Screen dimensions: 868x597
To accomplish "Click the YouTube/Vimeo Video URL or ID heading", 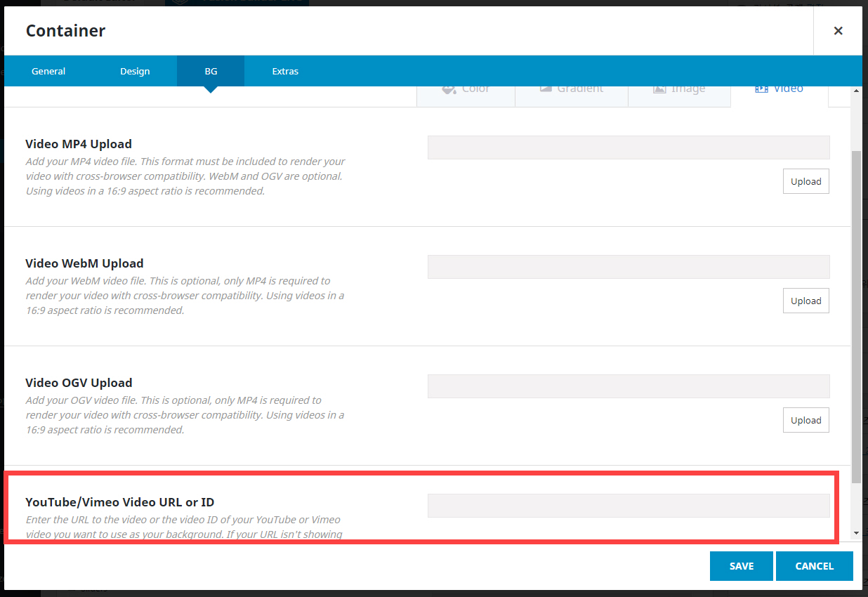I will pos(120,502).
